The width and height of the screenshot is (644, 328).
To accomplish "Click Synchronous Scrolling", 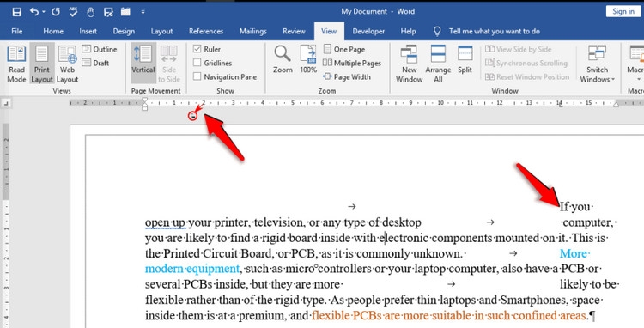I will coord(526,63).
